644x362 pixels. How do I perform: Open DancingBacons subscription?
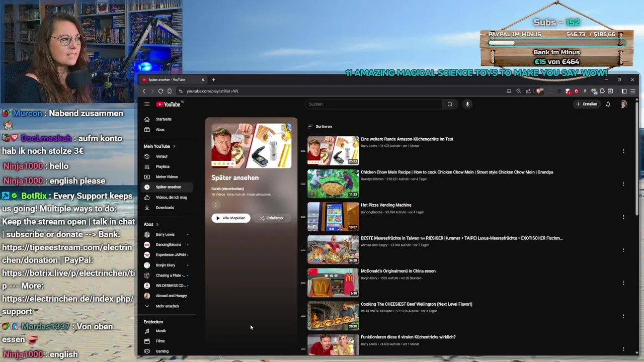[x=167, y=245]
